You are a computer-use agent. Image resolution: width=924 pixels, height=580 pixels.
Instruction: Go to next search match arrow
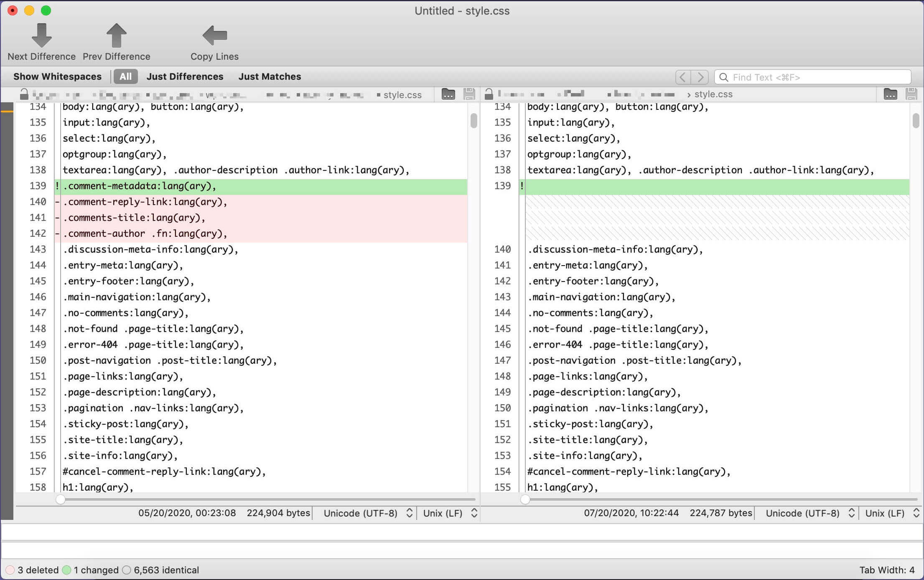pos(700,77)
